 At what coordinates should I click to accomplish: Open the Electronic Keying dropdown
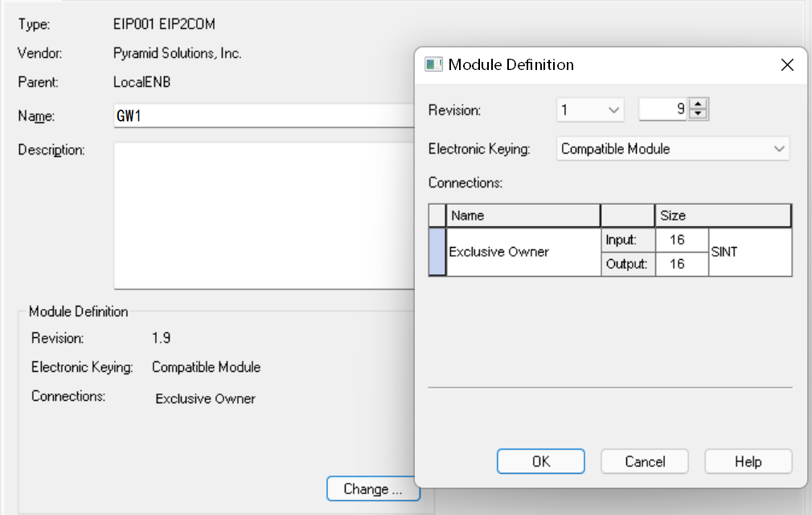pos(673,149)
